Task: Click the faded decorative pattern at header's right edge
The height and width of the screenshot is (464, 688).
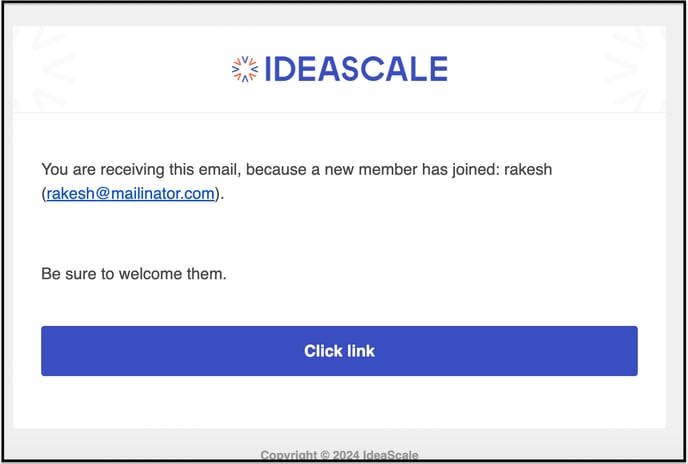Action: click(634, 69)
